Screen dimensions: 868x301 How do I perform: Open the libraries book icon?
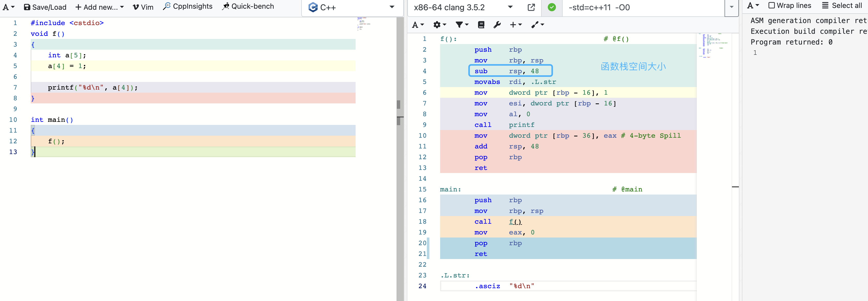[481, 25]
